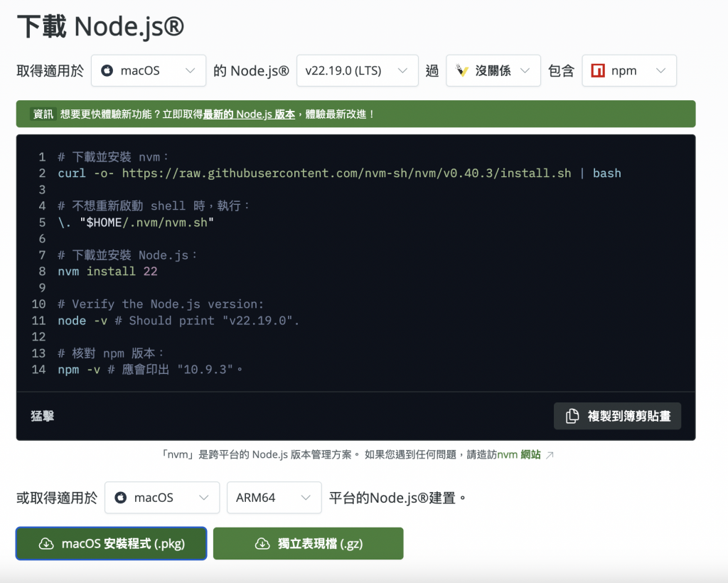Click the chevron arrow of the version dropdown
Screen dimensions: 728x583
pos(402,70)
